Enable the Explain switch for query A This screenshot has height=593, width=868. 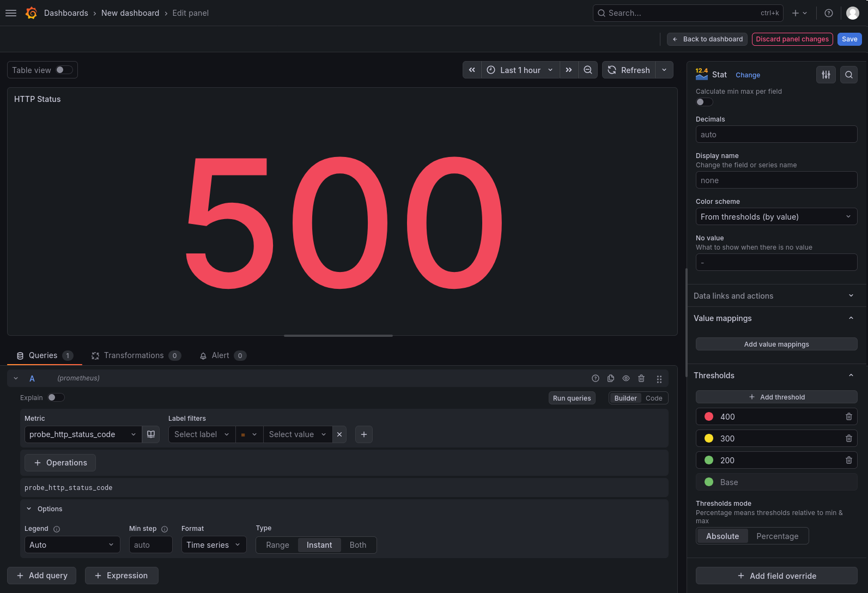point(56,397)
